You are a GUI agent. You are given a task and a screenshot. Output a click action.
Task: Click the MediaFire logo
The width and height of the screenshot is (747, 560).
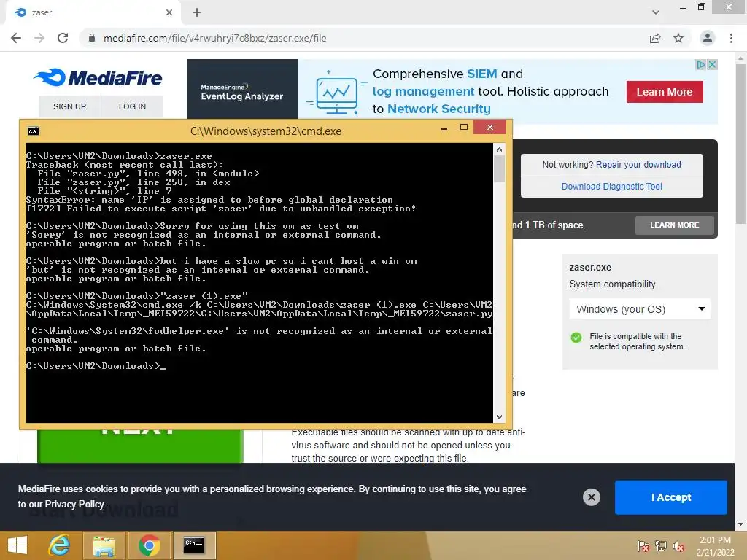click(98, 77)
